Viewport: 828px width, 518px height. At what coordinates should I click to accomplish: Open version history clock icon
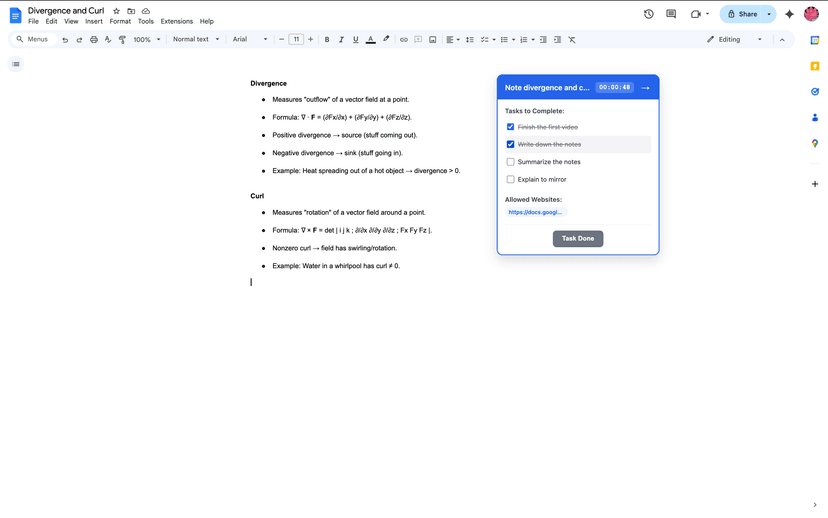click(648, 14)
